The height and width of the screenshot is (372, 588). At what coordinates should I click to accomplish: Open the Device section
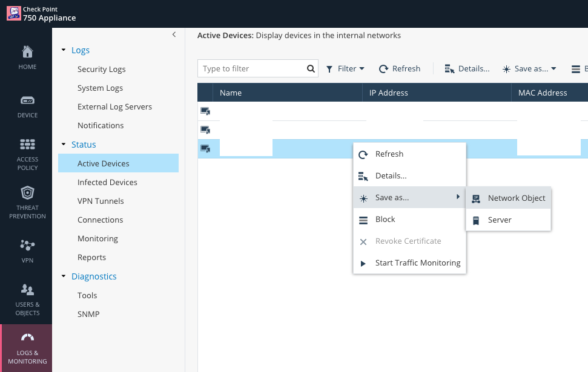tap(27, 106)
